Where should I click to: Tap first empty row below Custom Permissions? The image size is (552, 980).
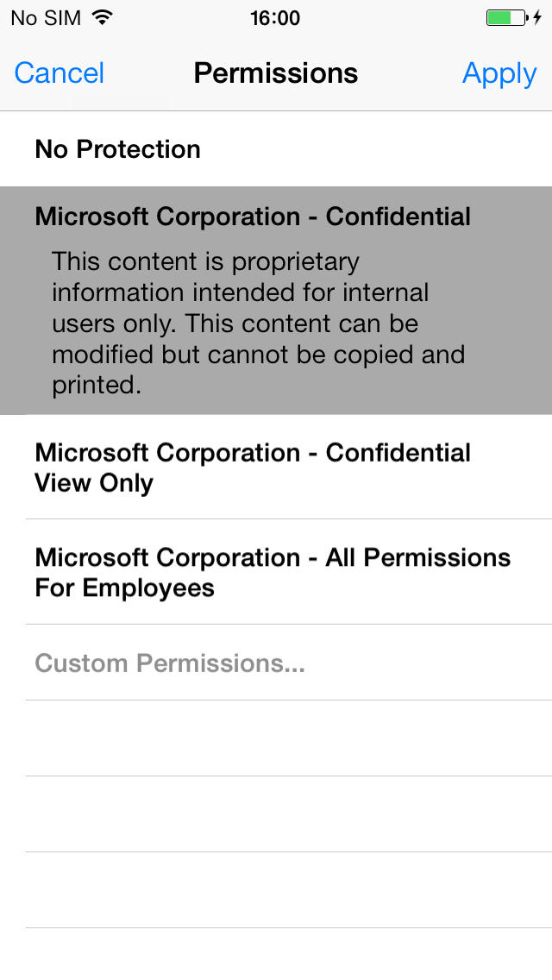(276, 738)
